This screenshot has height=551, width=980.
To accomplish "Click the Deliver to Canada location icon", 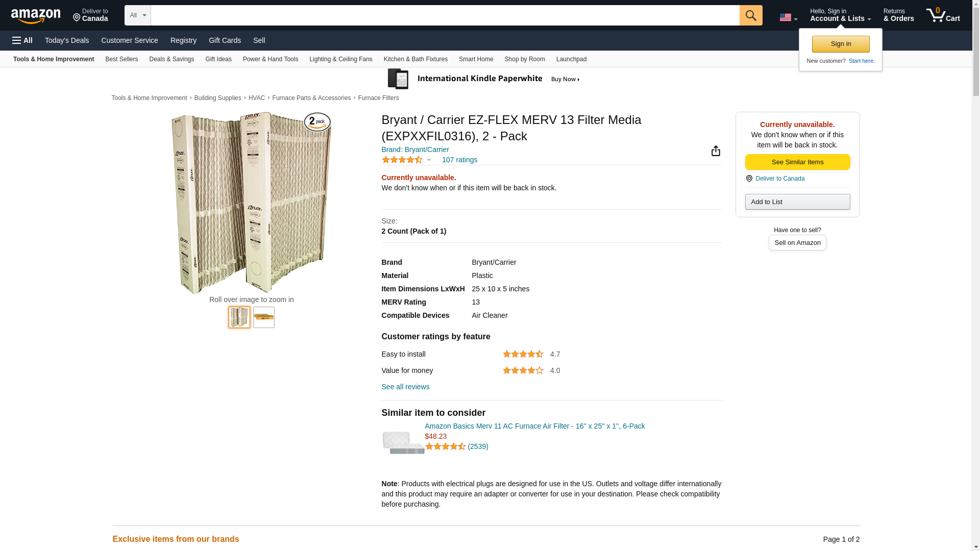I will (749, 179).
